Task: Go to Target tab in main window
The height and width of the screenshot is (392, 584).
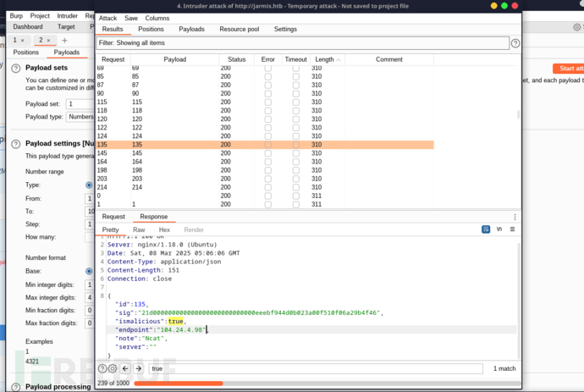Action: coord(66,27)
